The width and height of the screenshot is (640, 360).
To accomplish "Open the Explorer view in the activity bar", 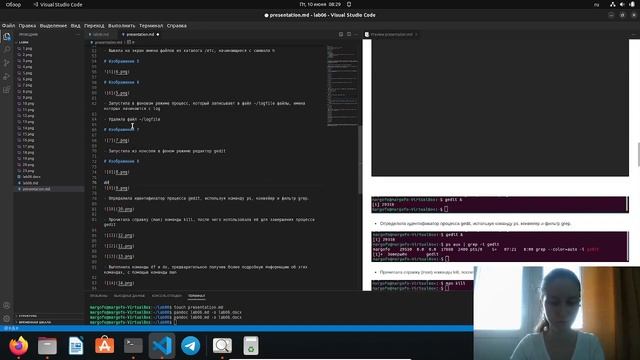I will [x=7, y=37].
